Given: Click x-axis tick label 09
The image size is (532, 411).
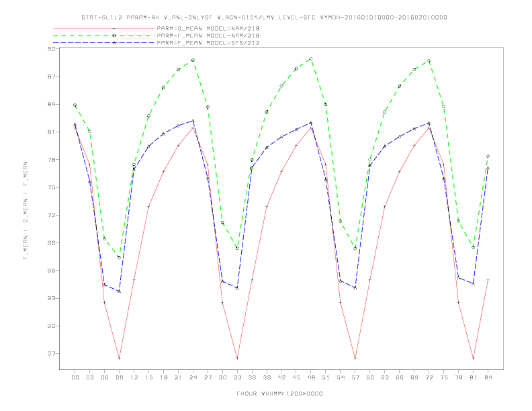Looking at the screenshot, I should pos(119,377).
